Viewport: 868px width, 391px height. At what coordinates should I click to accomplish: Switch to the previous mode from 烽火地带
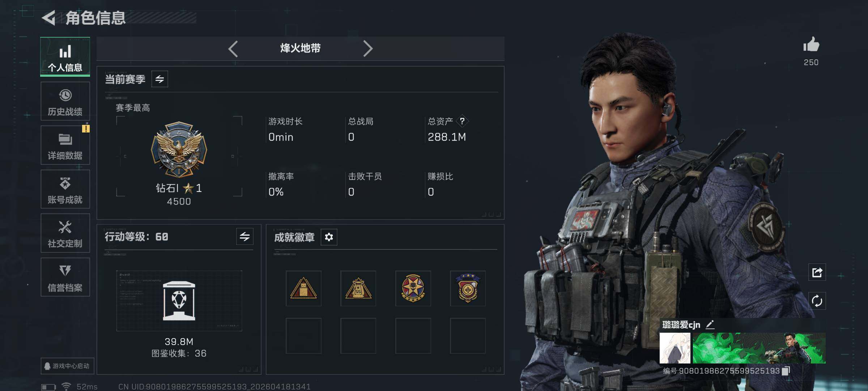click(x=233, y=49)
